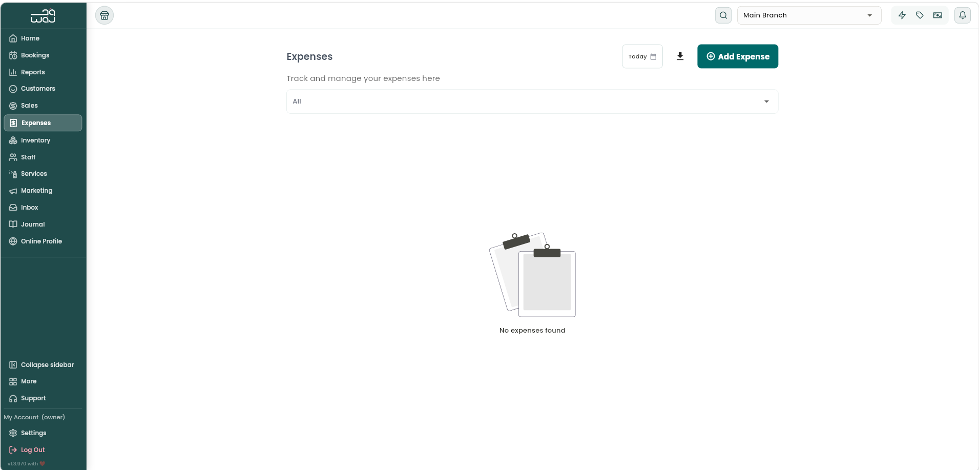The image size is (980, 470).
Task: Click the price tag icon
Action: [920, 15]
